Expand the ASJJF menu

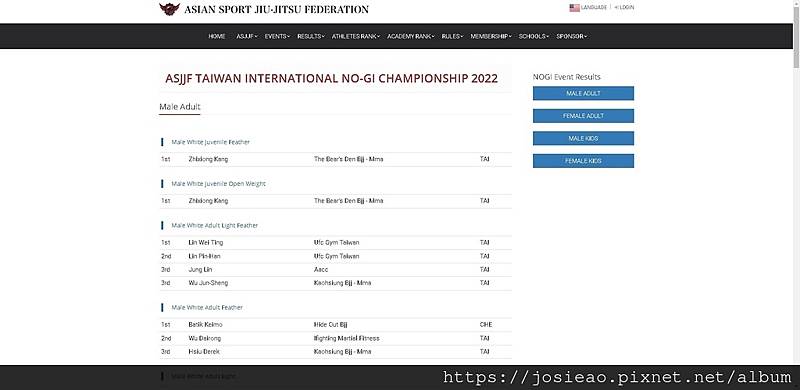coord(247,36)
